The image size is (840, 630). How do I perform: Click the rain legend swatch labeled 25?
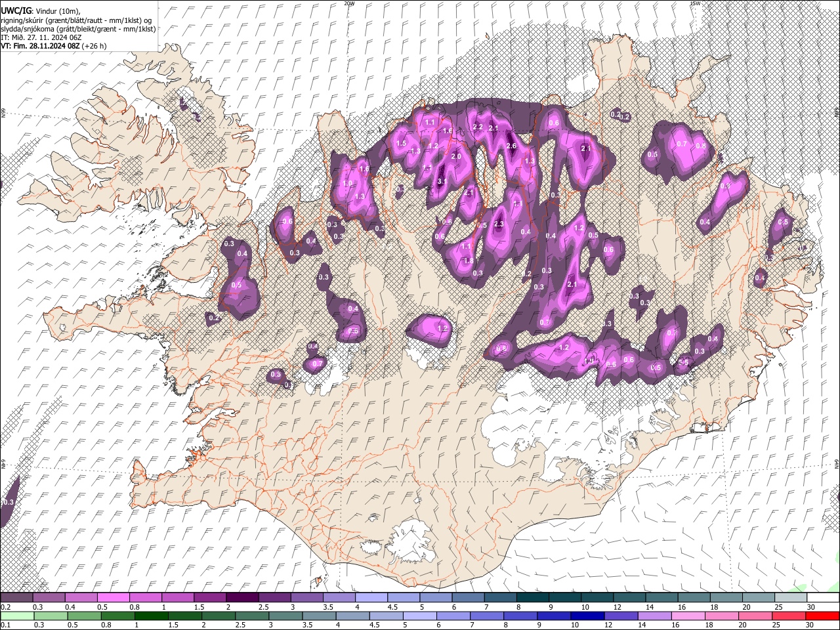click(x=790, y=616)
